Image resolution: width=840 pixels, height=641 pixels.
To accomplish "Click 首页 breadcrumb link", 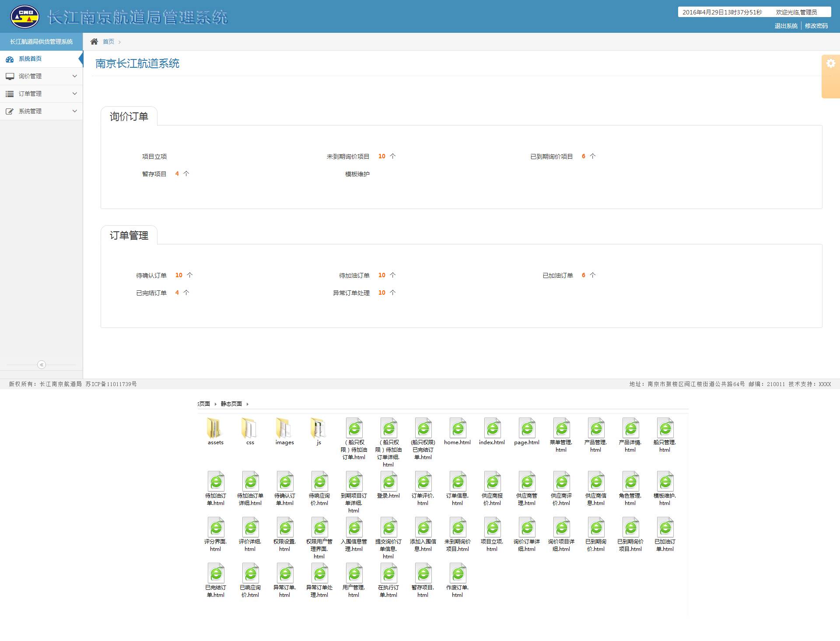I will point(108,42).
